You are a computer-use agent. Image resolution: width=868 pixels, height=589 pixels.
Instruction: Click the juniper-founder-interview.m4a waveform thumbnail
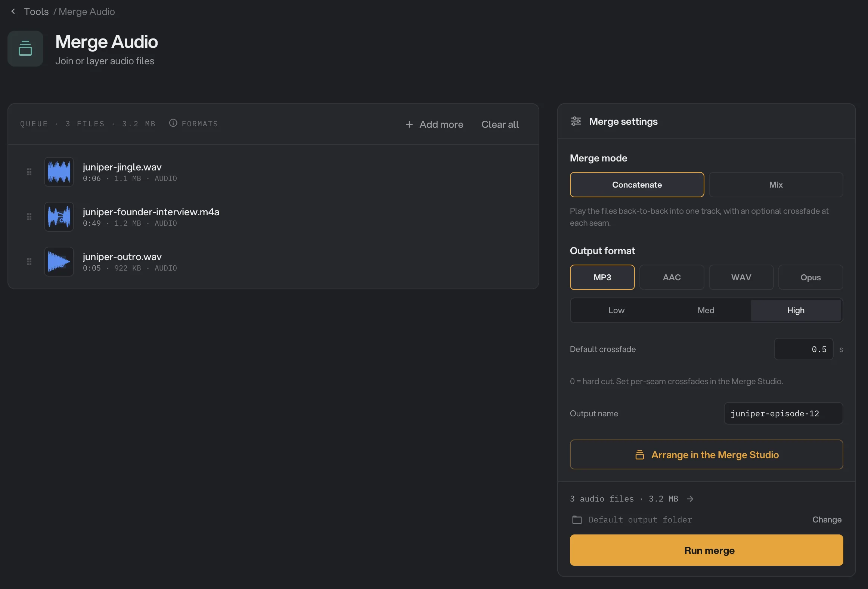tap(59, 217)
